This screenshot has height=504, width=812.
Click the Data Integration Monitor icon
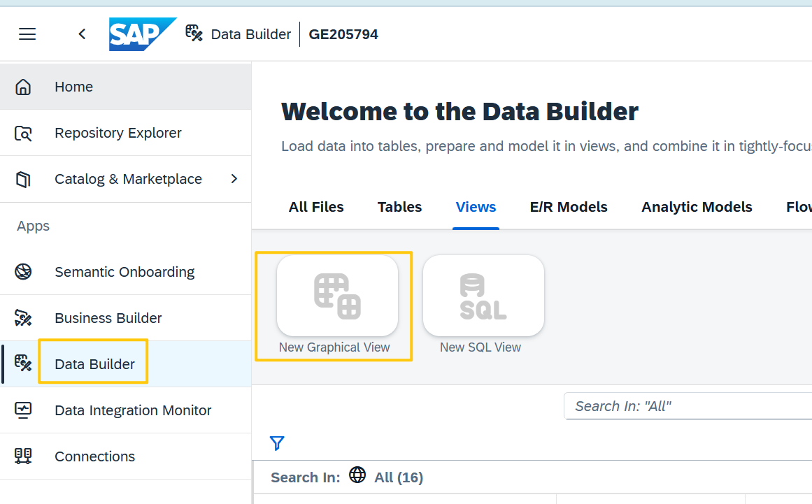tap(23, 410)
